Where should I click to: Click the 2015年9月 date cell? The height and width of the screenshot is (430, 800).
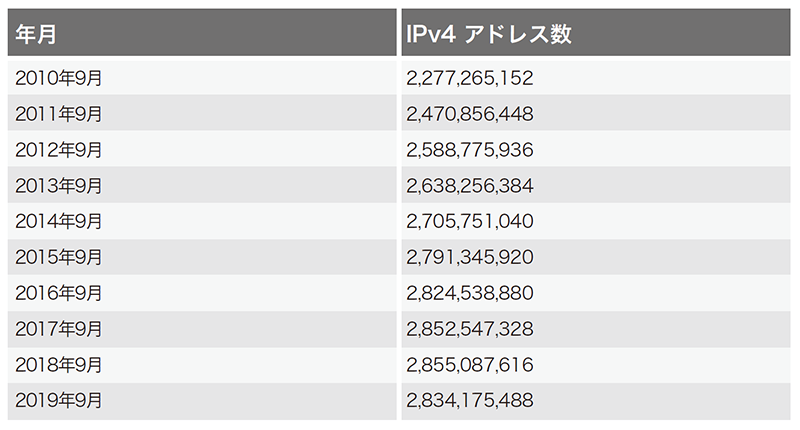[x=59, y=258]
